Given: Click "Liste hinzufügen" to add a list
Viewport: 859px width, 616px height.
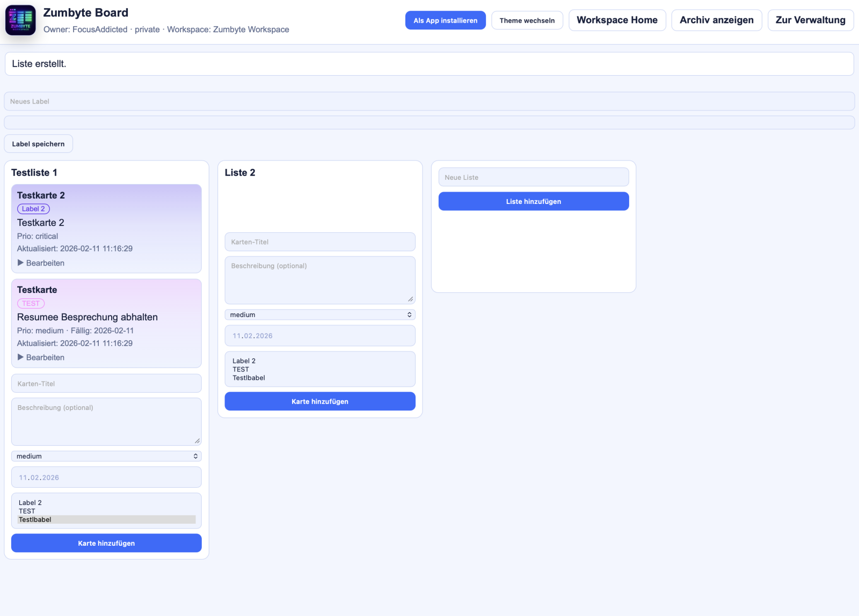Looking at the screenshot, I should 533,201.
